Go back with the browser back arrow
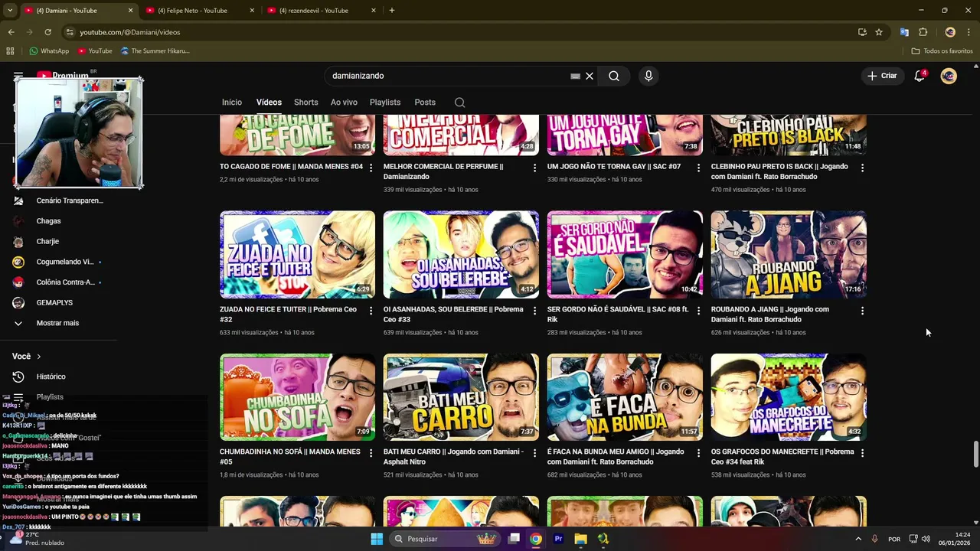980x551 pixels. (11, 32)
